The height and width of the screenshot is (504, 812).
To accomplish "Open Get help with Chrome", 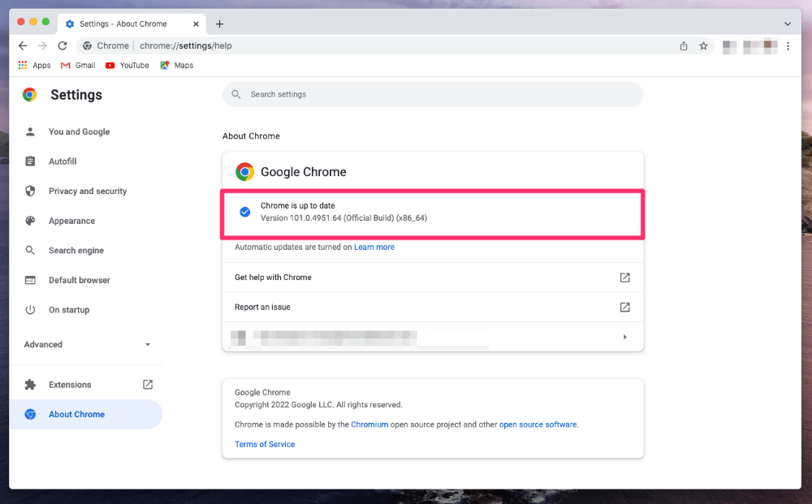I will coord(433,278).
